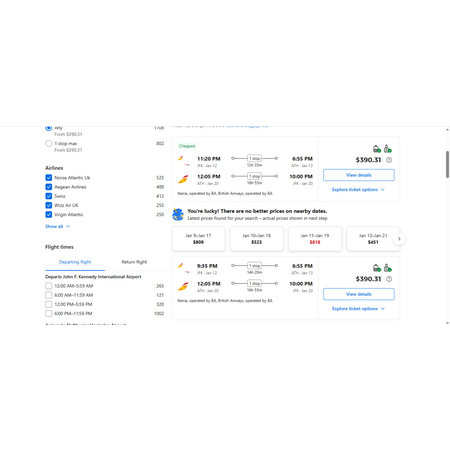Click the carry-on bag icon in first result
Screen dimensions: 450x450
pos(377,149)
